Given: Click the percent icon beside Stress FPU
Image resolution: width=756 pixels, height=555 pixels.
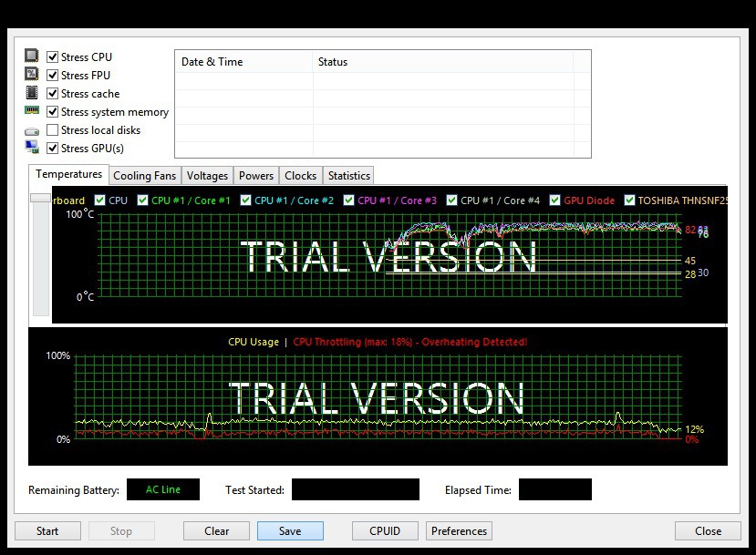Looking at the screenshot, I should click(31, 74).
